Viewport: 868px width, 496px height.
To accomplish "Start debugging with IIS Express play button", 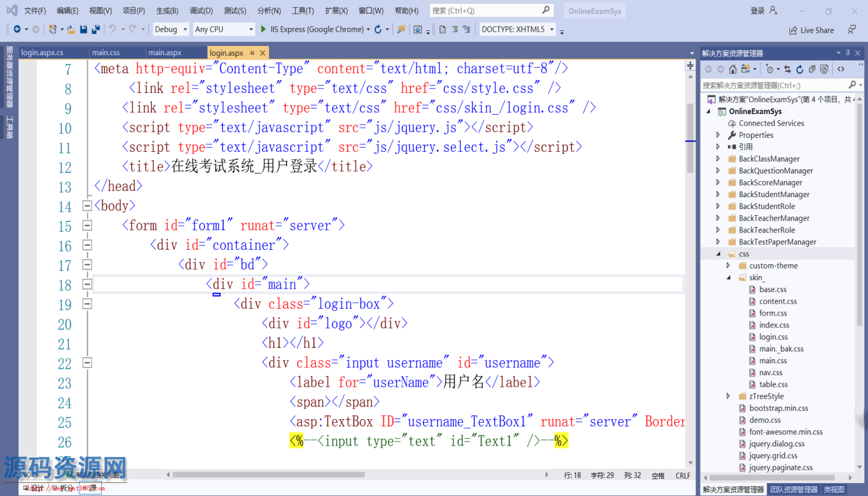I will pyautogui.click(x=263, y=29).
